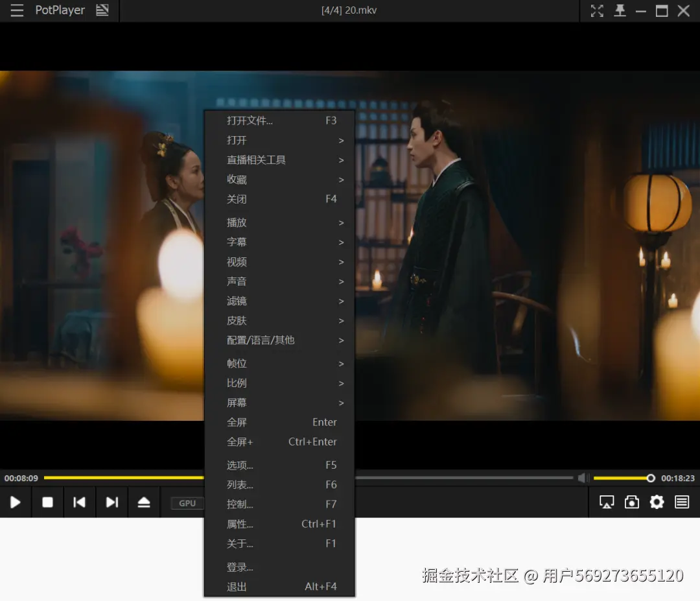The width and height of the screenshot is (700, 601).
Task: Click 登录... login entry
Action: click(x=280, y=567)
